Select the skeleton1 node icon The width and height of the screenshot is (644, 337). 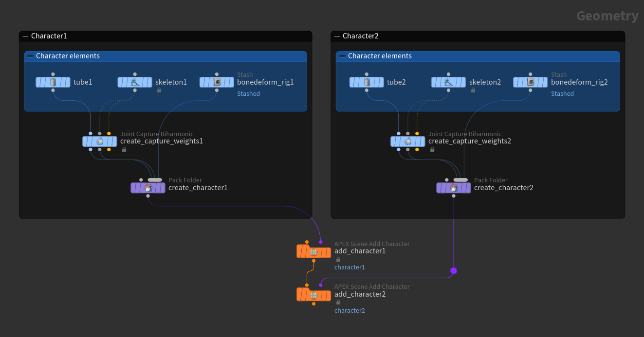point(135,82)
